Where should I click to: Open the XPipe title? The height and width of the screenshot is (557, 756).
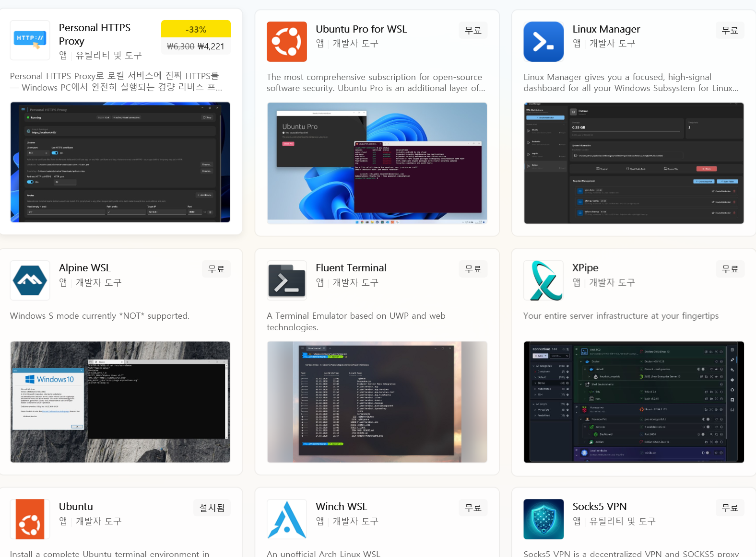(x=585, y=268)
